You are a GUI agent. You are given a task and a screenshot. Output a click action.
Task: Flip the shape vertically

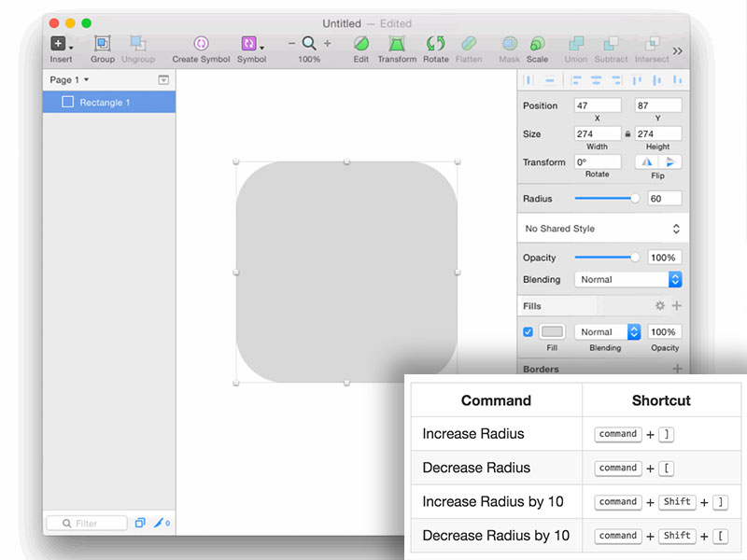[669, 161]
